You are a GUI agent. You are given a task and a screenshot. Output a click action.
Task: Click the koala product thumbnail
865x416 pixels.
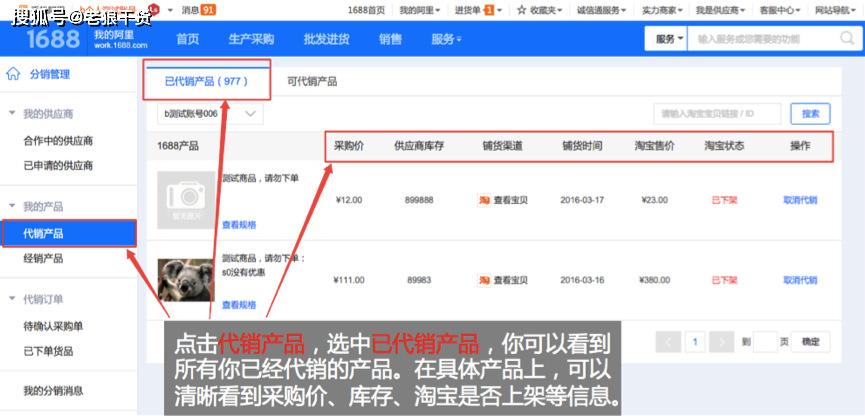(x=186, y=280)
